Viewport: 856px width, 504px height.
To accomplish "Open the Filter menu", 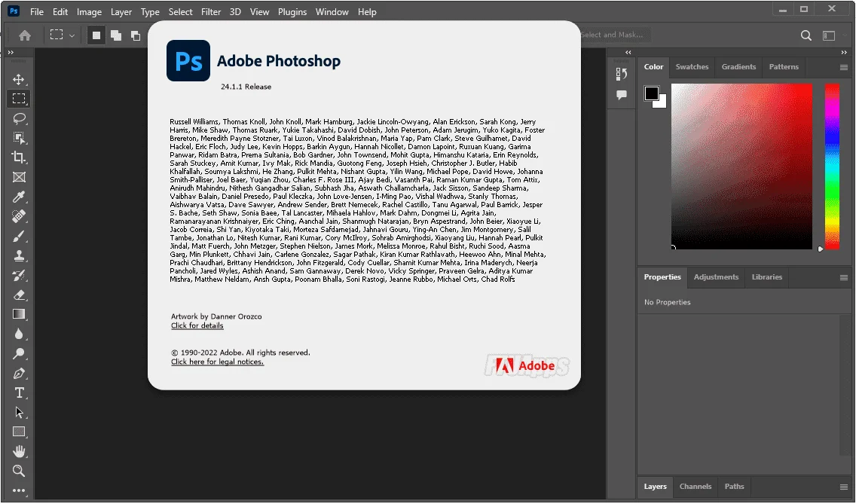I will click(211, 11).
